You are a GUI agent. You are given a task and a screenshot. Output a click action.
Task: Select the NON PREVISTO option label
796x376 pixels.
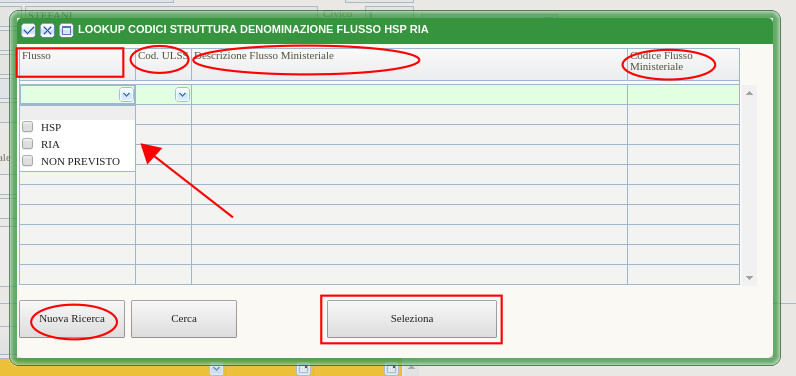coord(80,161)
